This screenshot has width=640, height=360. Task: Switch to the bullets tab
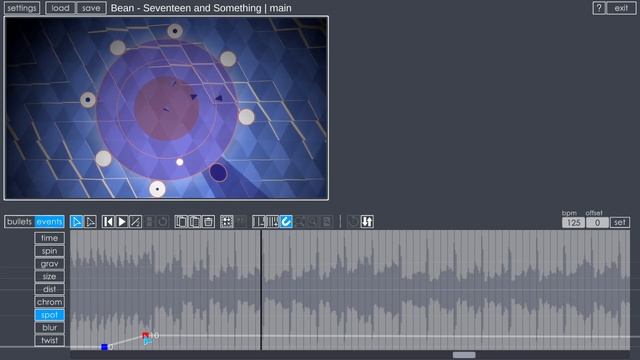19,222
